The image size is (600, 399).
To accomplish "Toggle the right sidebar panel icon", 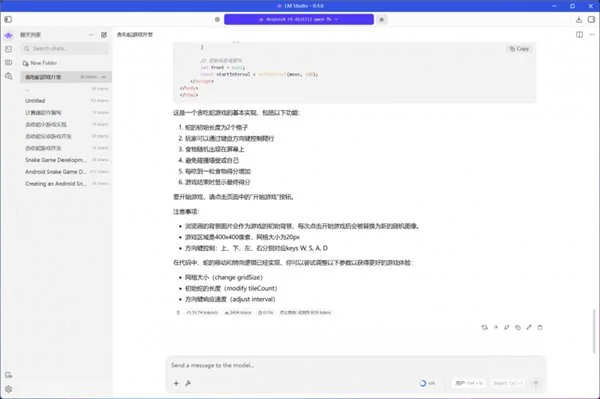I will (x=591, y=19).
